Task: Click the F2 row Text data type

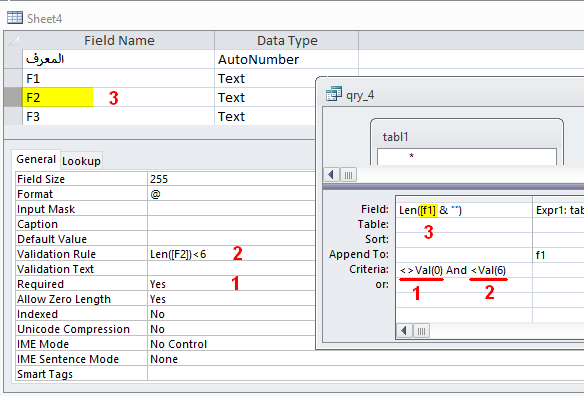Action: coord(265,98)
